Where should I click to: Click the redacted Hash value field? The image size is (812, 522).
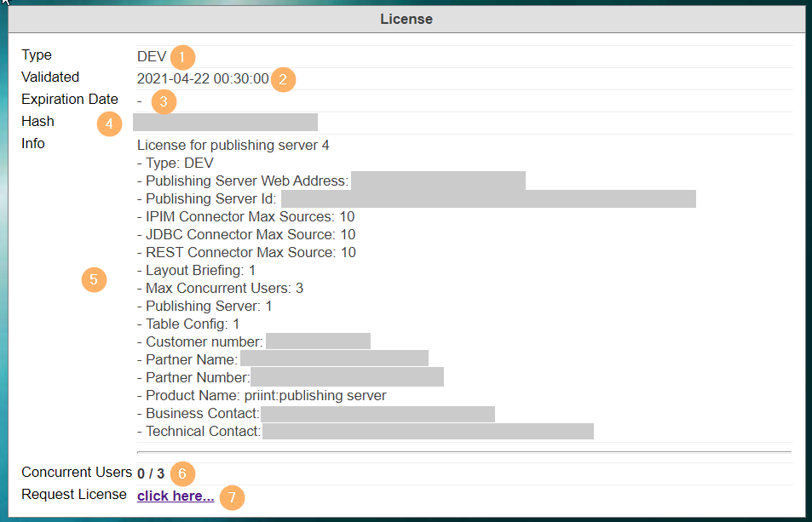(225, 123)
